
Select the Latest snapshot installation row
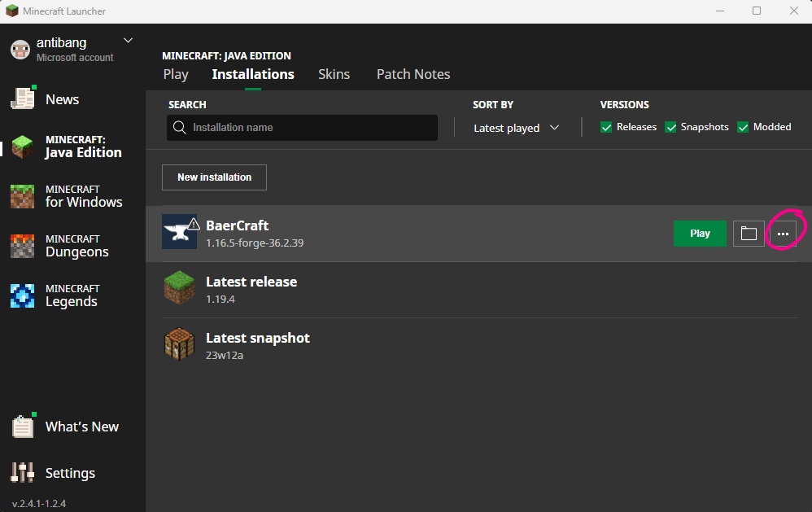click(x=479, y=346)
